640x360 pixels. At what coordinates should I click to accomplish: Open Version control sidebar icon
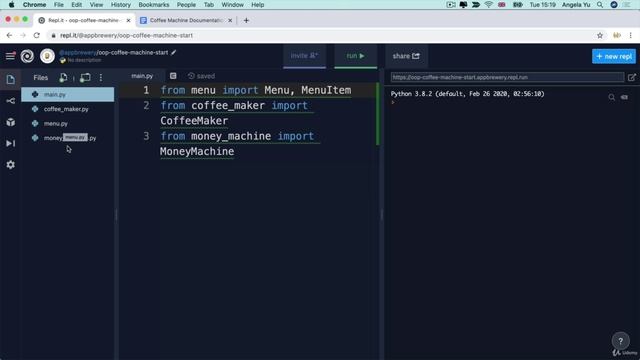pyautogui.click(x=11, y=101)
